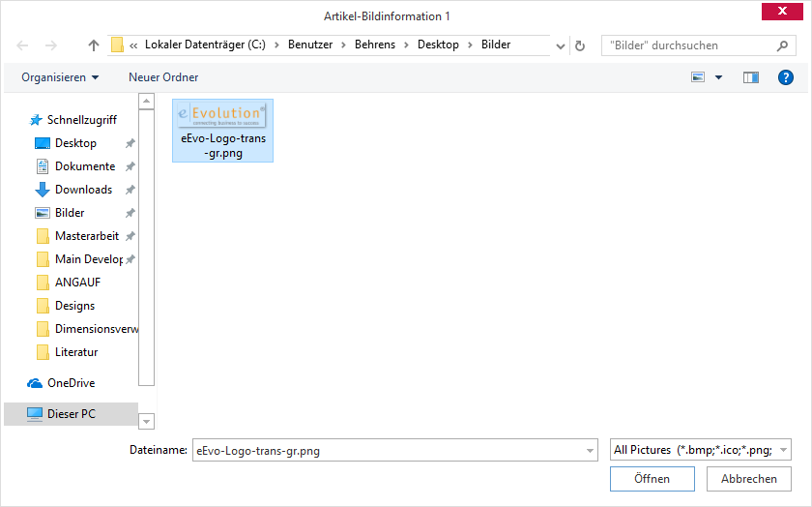Screen dimensions: 812x507
Task: Click the "Bilder" durchsuchen search field
Action: click(x=688, y=45)
